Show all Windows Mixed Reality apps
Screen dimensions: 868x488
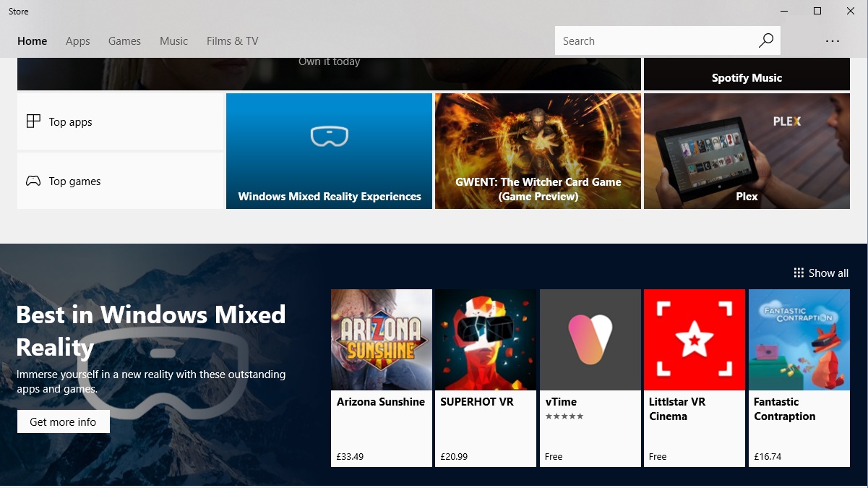tap(820, 273)
